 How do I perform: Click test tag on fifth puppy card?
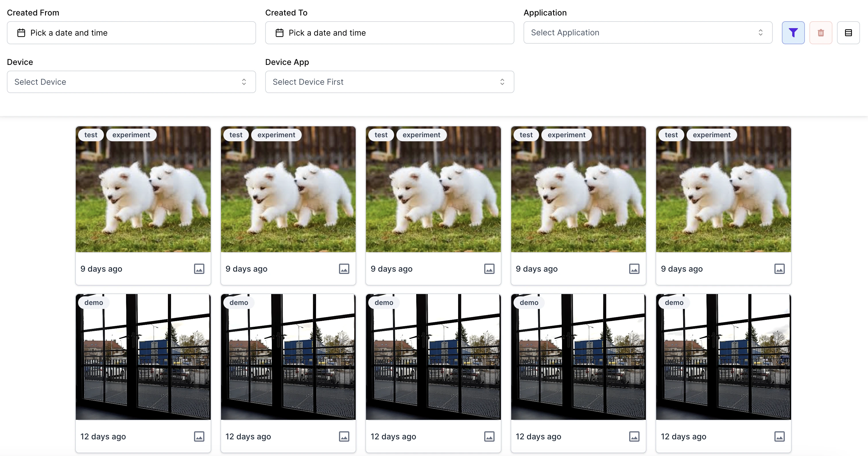pos(671,135)
